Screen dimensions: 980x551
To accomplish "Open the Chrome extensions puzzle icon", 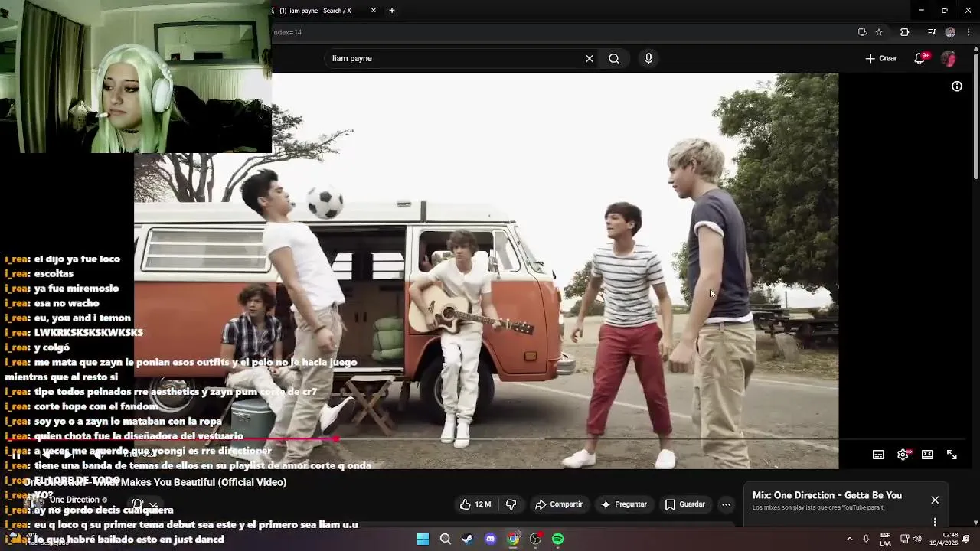I will pyautogui.click(x=905, y=32).
